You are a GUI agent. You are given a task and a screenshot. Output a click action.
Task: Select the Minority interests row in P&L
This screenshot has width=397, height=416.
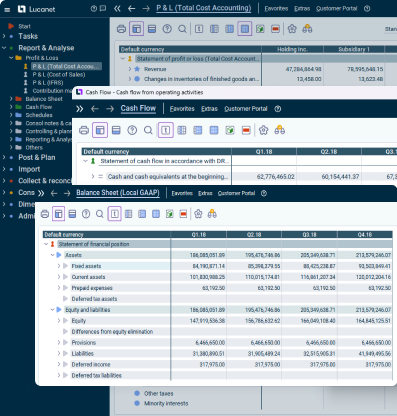point(166,403)
